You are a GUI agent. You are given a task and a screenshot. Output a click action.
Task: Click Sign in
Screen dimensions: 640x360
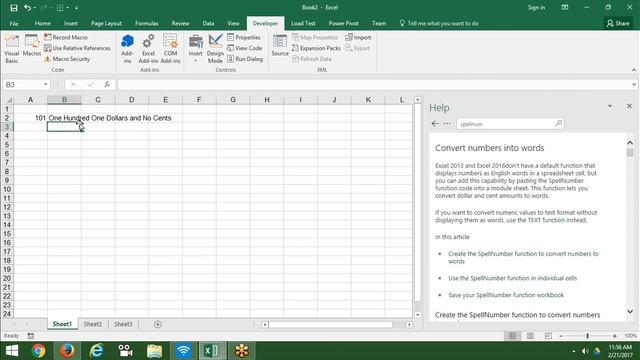pyautogui.click(x=536, y=7)
